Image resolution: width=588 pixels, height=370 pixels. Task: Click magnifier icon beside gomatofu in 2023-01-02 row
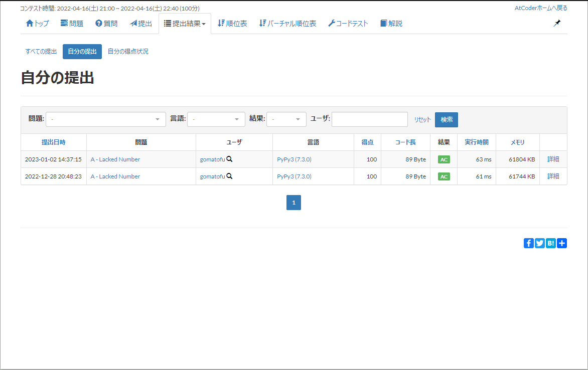coord(229,159)
